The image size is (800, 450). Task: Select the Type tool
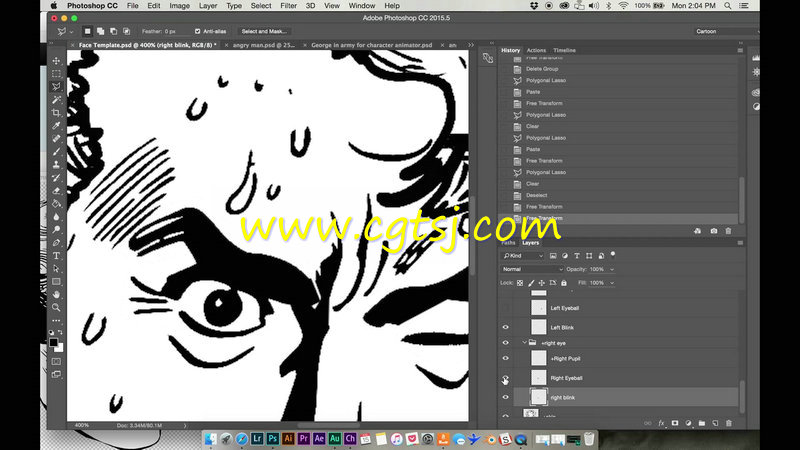(x=56, y=256)
